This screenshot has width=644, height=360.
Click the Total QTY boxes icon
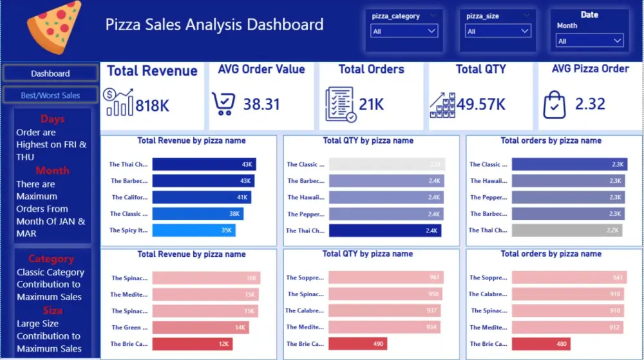coord(442,105)
